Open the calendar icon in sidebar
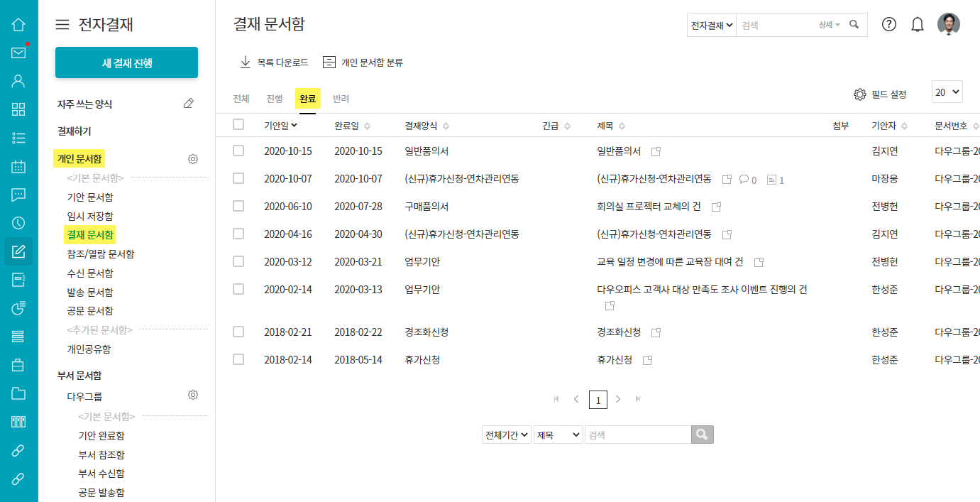 (x=18, y=167)
